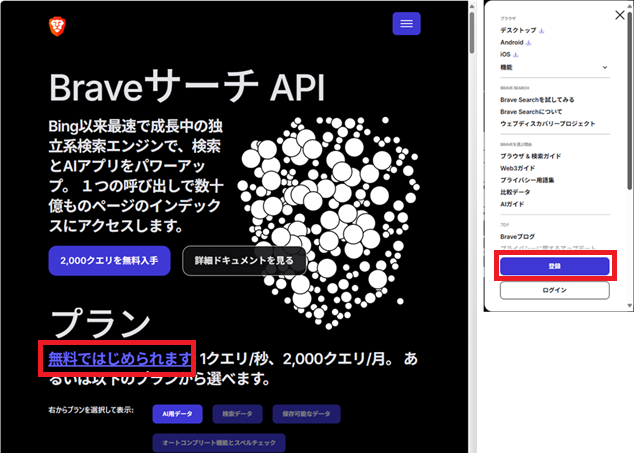
Task: Open プライバシー用語集 menu entry
Action: (x=527, y=180)
